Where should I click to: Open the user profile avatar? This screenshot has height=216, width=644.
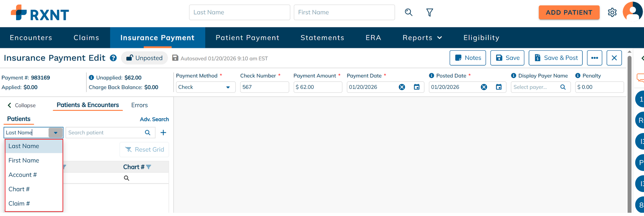[x=633, y=12]
